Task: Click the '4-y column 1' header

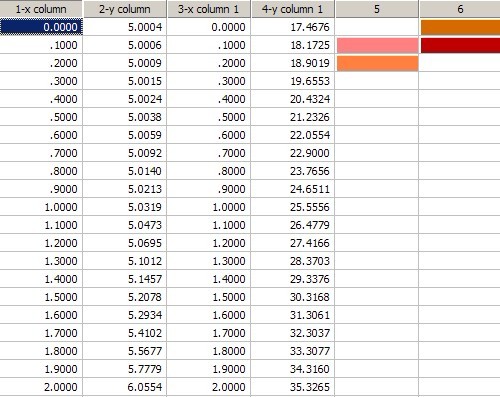Action: coord(293,9)
